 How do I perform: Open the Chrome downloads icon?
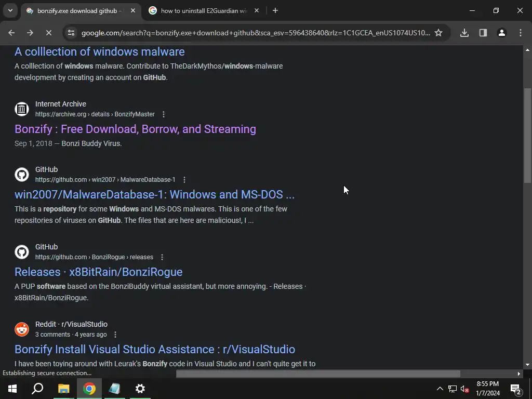click(464, 33)
